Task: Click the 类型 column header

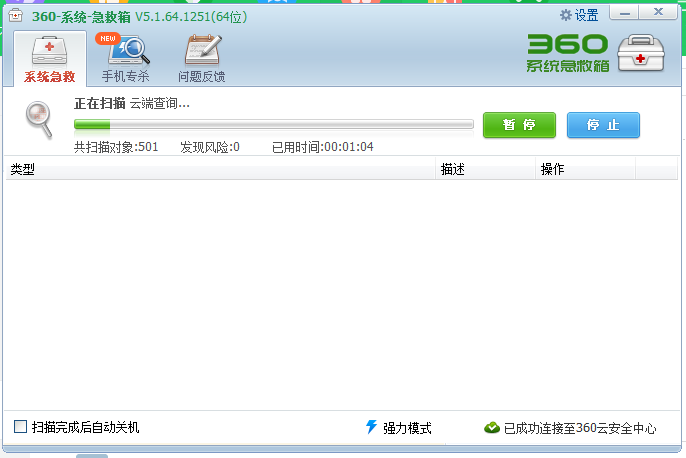Action: [x=220, y=169]
